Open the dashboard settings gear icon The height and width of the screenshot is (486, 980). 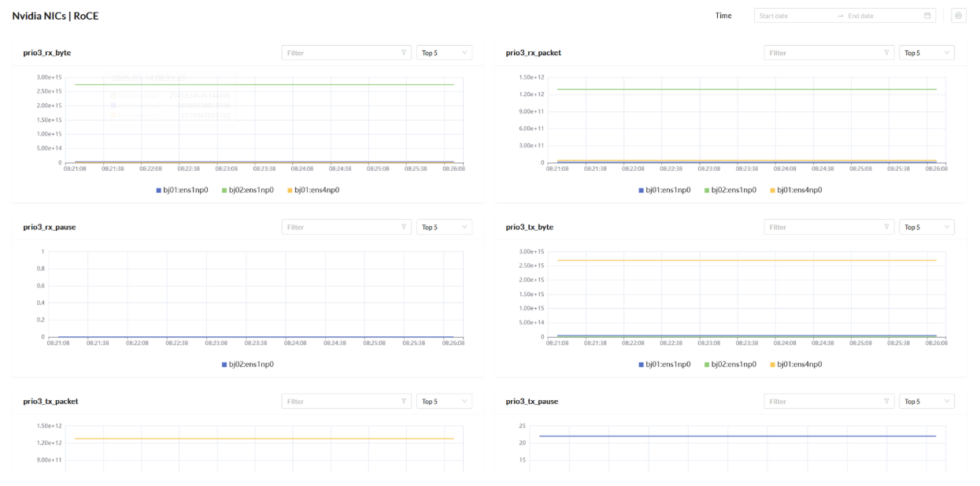click(x=959, y=16)
